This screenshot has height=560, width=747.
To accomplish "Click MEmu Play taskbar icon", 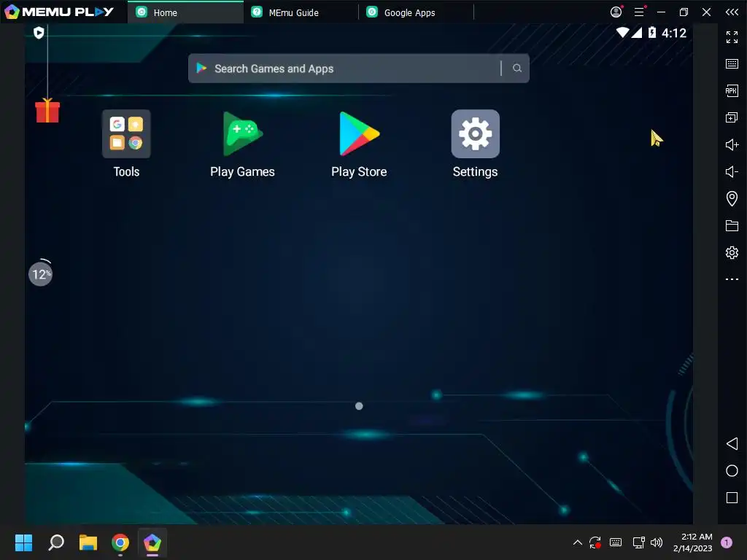I will pyautogui.click(x=152, y=542).
